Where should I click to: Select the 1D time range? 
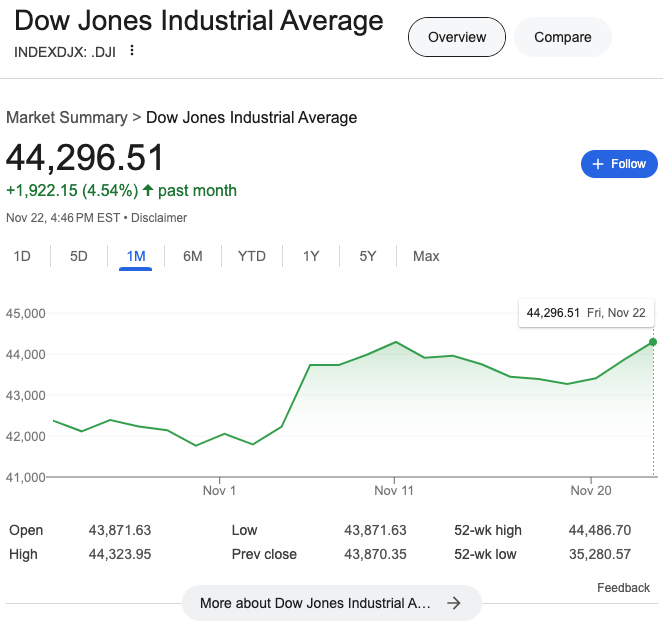pyautogui.click(x=22, y=256)
